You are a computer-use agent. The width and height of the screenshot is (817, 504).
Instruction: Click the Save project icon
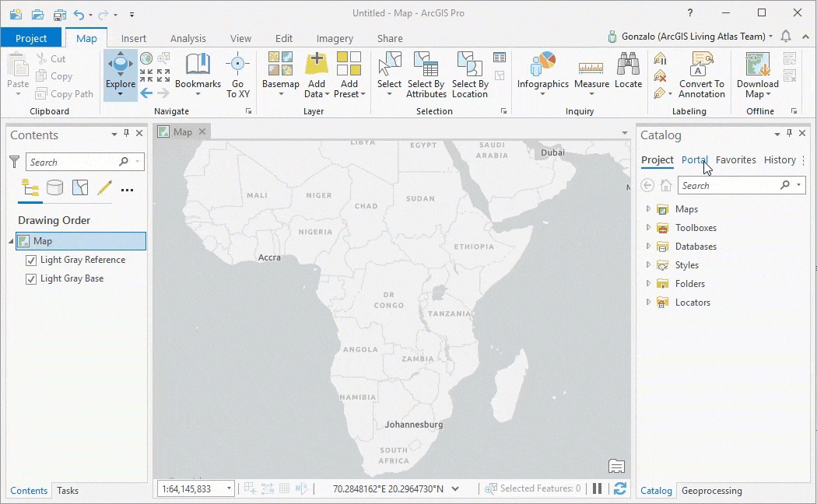point(60,14)
